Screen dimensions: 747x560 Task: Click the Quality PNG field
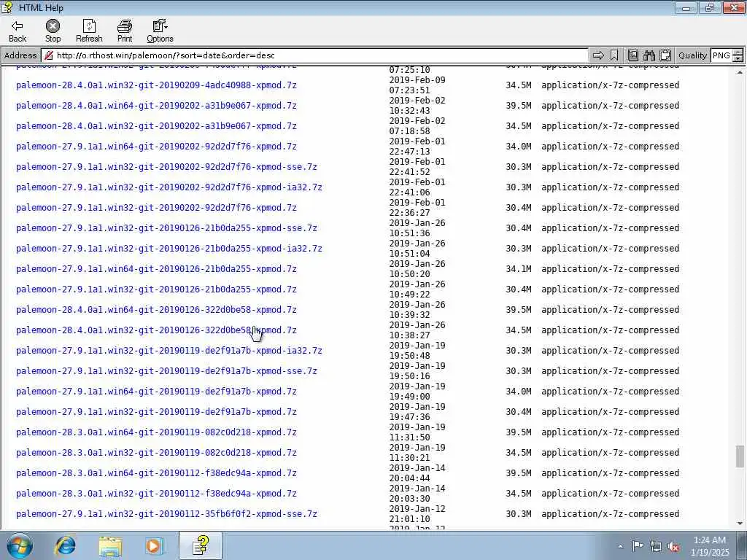[721, 55]
